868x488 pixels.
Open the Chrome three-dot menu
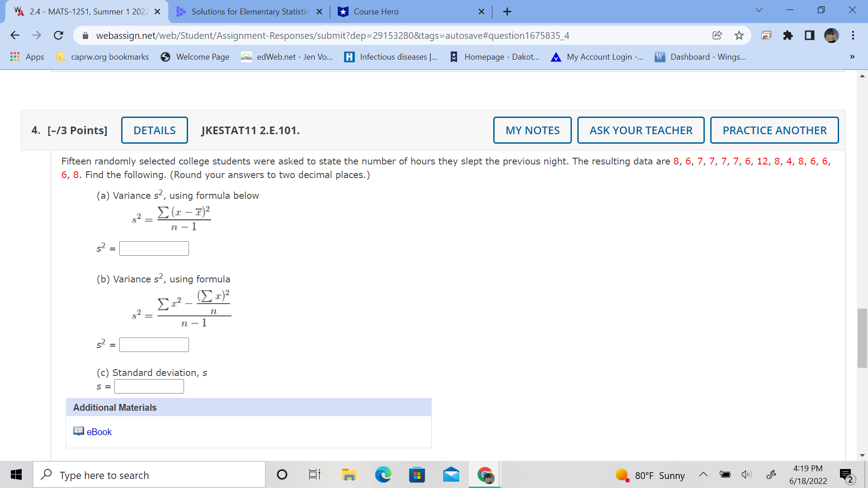853,35
